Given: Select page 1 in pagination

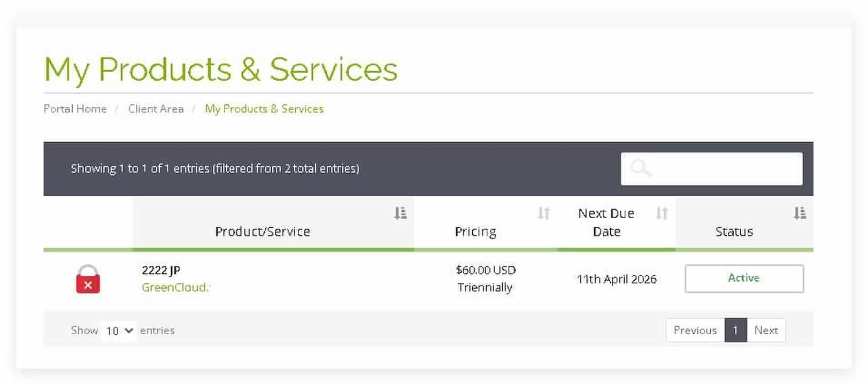Looking at the screenshot, I should coord(735,330).
